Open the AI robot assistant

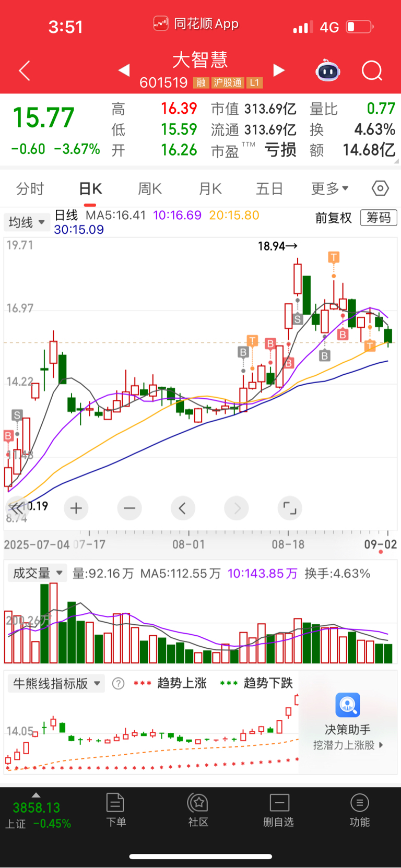328,70
